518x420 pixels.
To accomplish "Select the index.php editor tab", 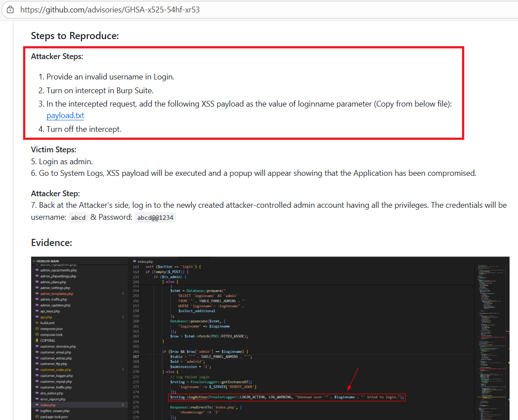I will [145, 262].
